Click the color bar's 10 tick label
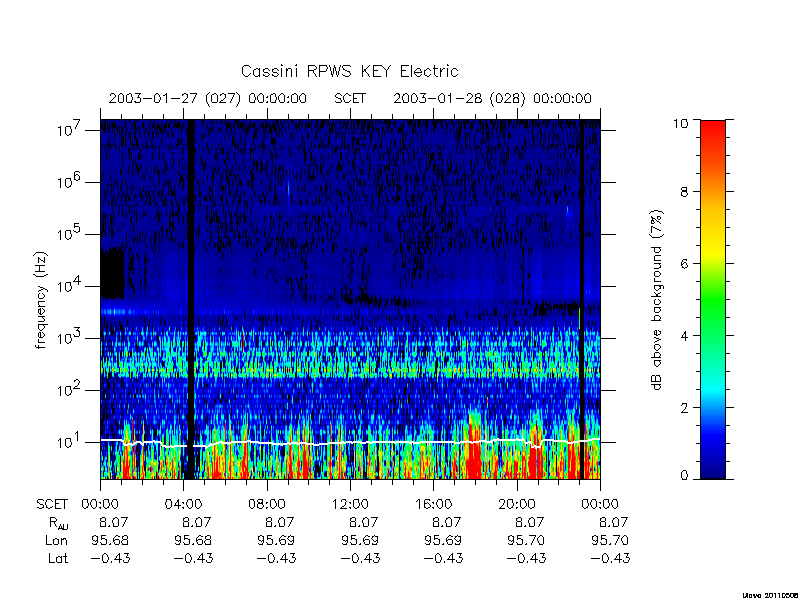The image size is (800, 600). 680,123
